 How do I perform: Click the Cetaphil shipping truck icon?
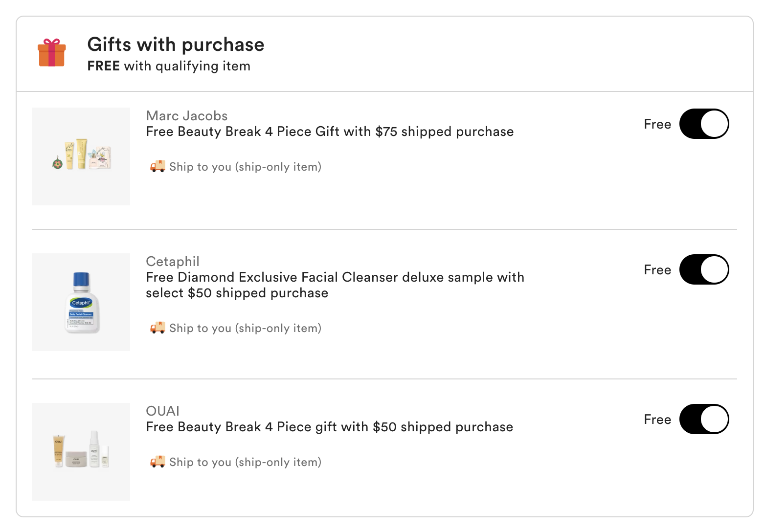click(157, 328)
